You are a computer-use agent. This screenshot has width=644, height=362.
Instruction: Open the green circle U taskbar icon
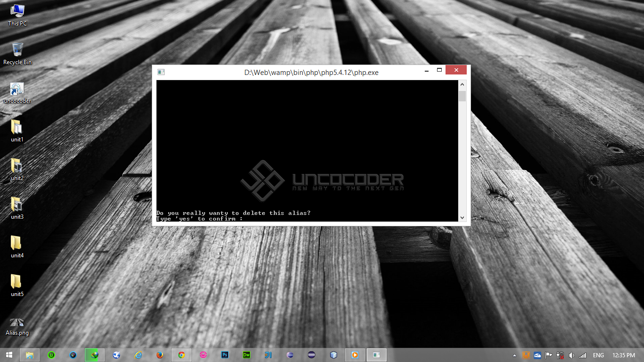coord(51,355)
